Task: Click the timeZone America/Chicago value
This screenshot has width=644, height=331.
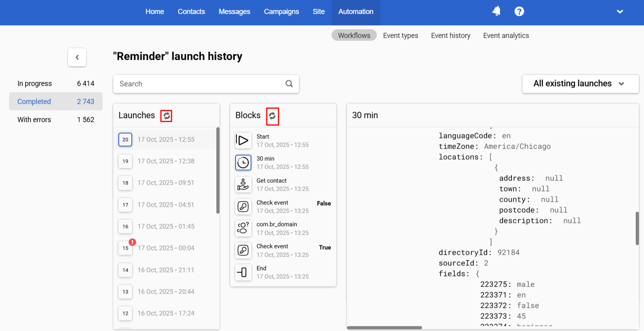Action: [517, 146]
